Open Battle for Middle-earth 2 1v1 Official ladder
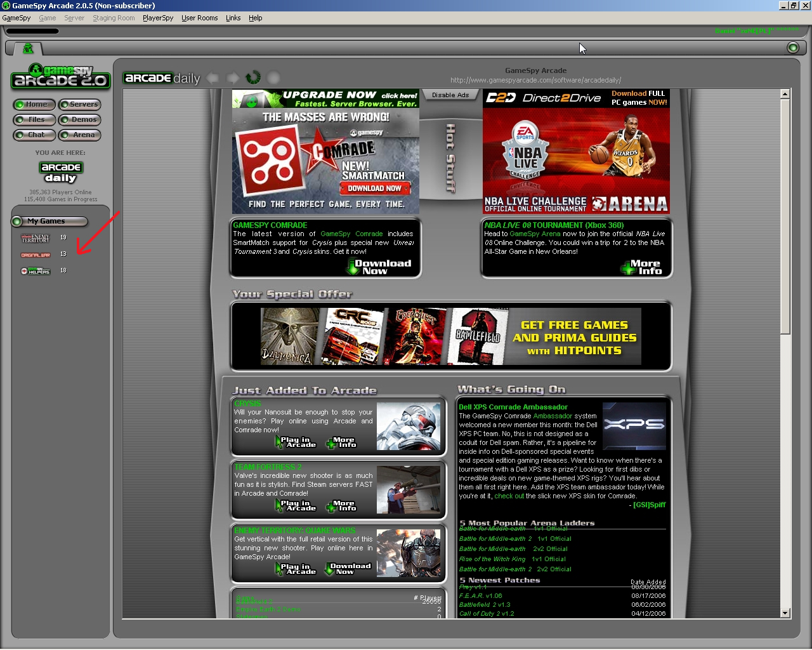This screenshot has height=650, width=812. tap(515, 539)
